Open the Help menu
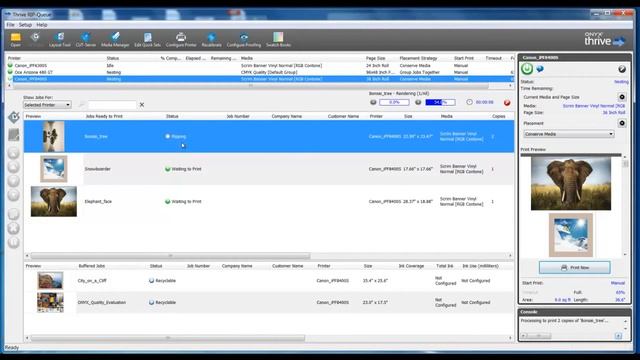 (42, 25)
